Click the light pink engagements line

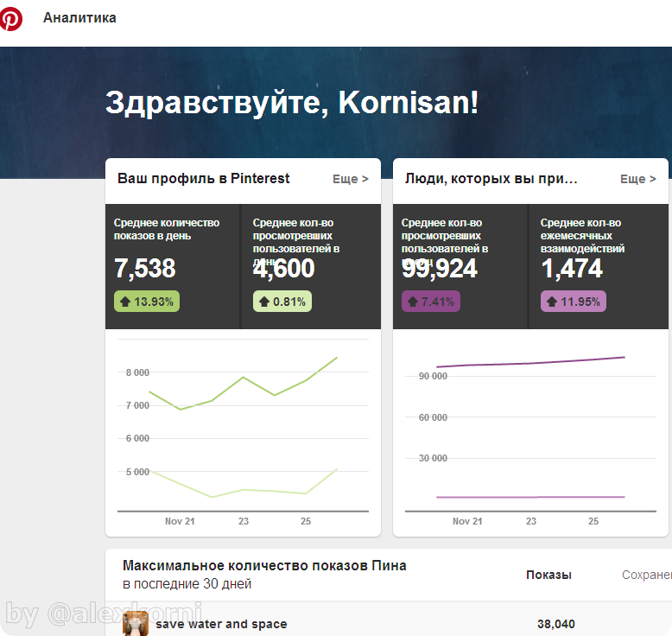(530, 497)
